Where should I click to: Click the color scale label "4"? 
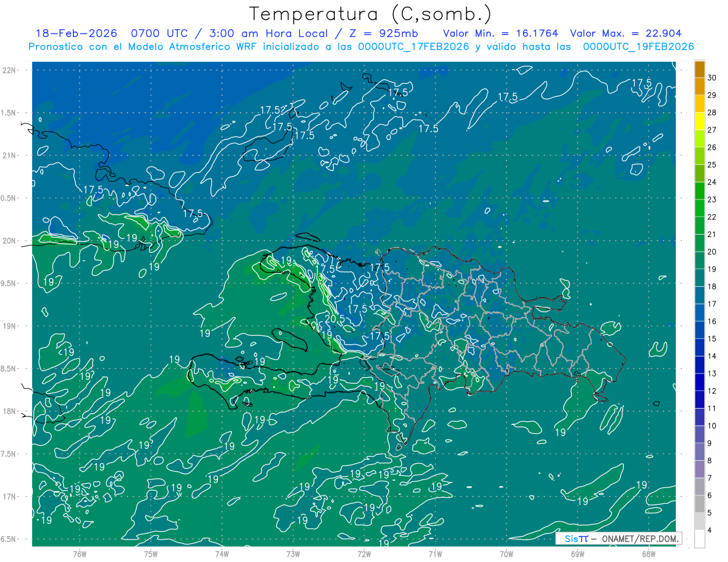pos(710,530)
